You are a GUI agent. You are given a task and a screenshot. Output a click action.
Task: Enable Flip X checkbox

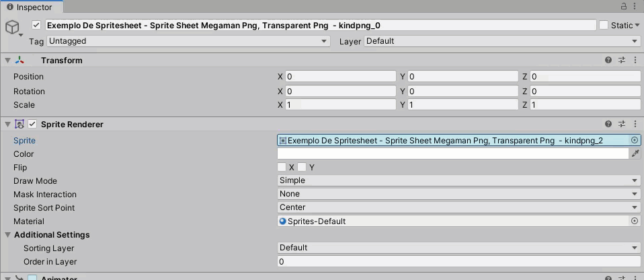click(x=282, y=167)
